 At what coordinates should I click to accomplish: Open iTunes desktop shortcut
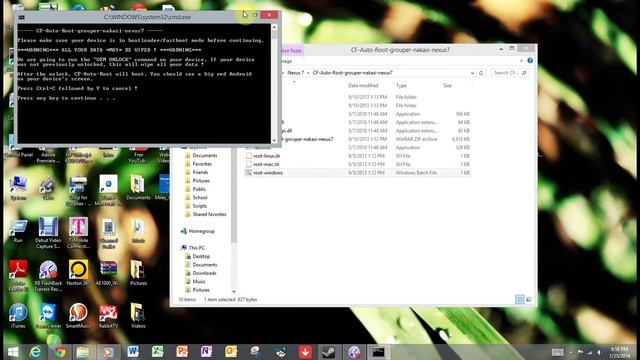click(x=18, y=316)
